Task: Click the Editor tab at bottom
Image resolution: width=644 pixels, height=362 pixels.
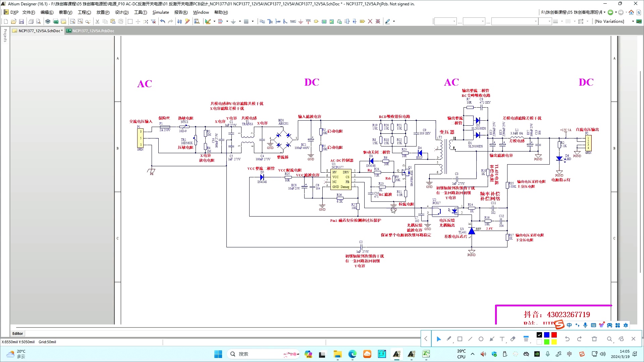Action: 17,334
